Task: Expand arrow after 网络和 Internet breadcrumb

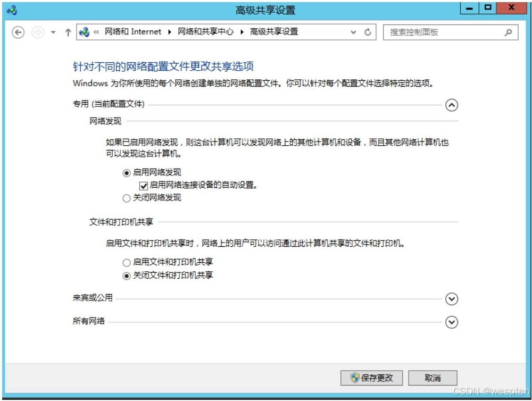Action: [x=169, y=32]
